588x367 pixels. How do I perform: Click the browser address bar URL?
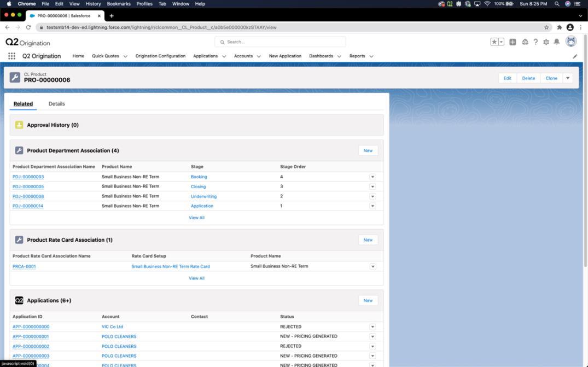click(x=161, y=27)
